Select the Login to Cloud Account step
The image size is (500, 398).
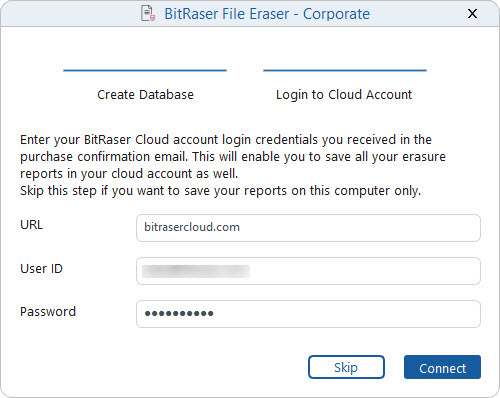click(344, 95)
